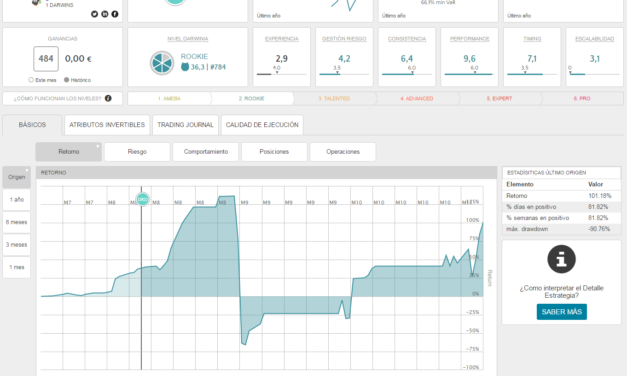Screen dimensions: 627x376
Task: Click the large info icon in the help card
Action: pyautogui.click(x=561, y=259)
